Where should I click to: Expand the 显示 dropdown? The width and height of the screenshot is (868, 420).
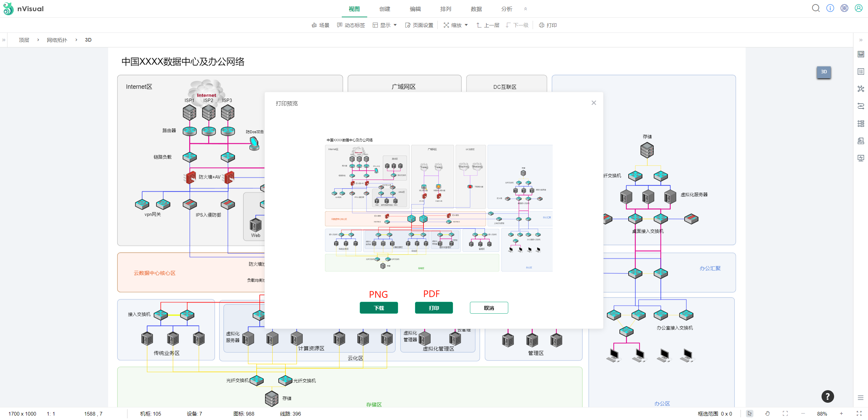tap(385, 25)
